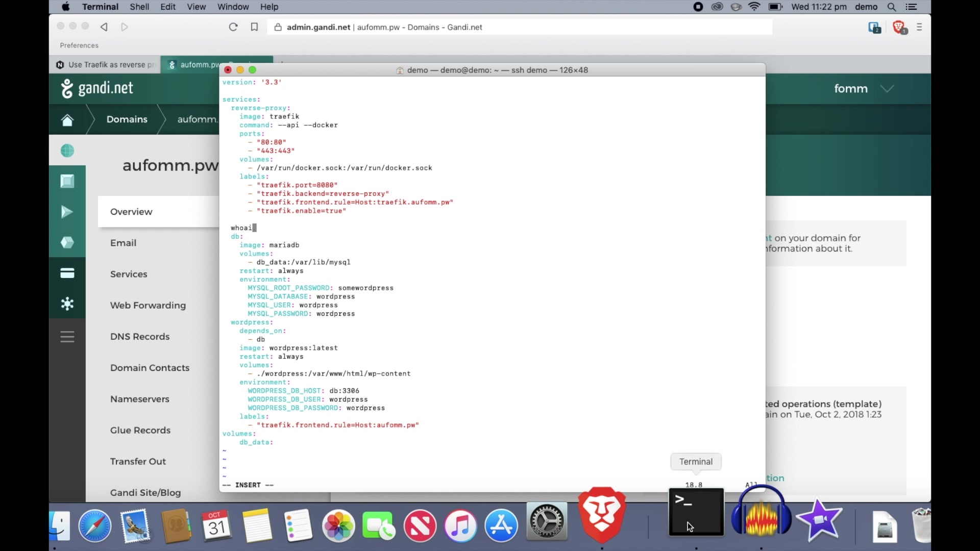Open the globe icon in Gandi sidebar
980x551 pixels.
click(x=67, y=151)
